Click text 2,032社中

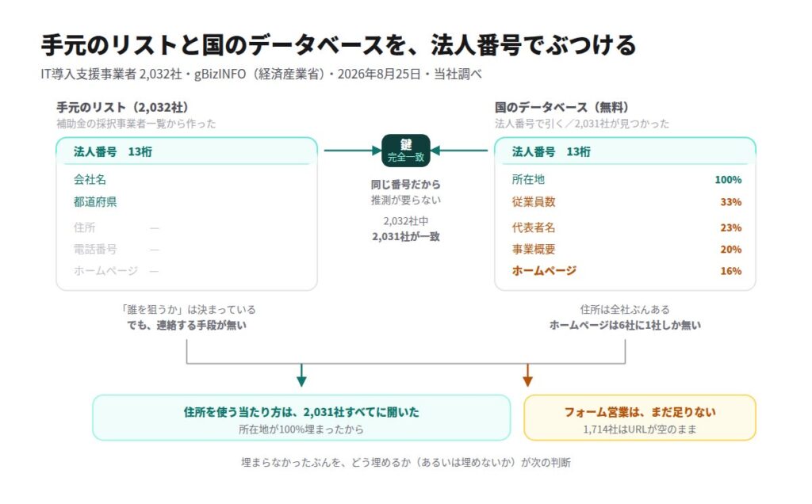pos(405,221)
